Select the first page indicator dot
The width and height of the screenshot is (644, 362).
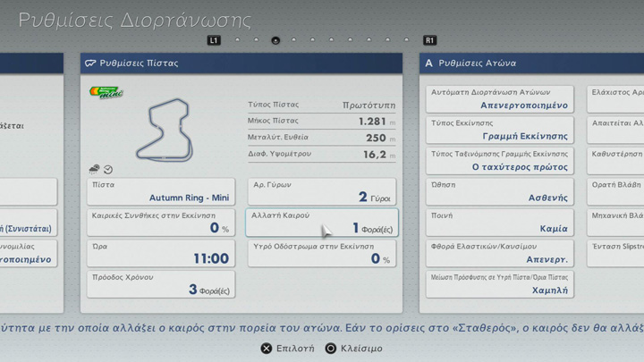coord(237,40)
